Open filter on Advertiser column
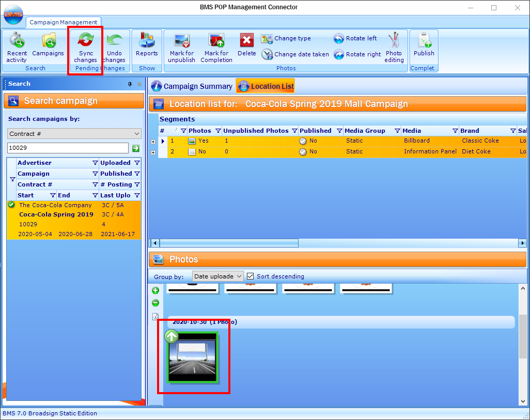Viewport: 530px width, 420px height. pyautogui.click(x=95, y=163)
